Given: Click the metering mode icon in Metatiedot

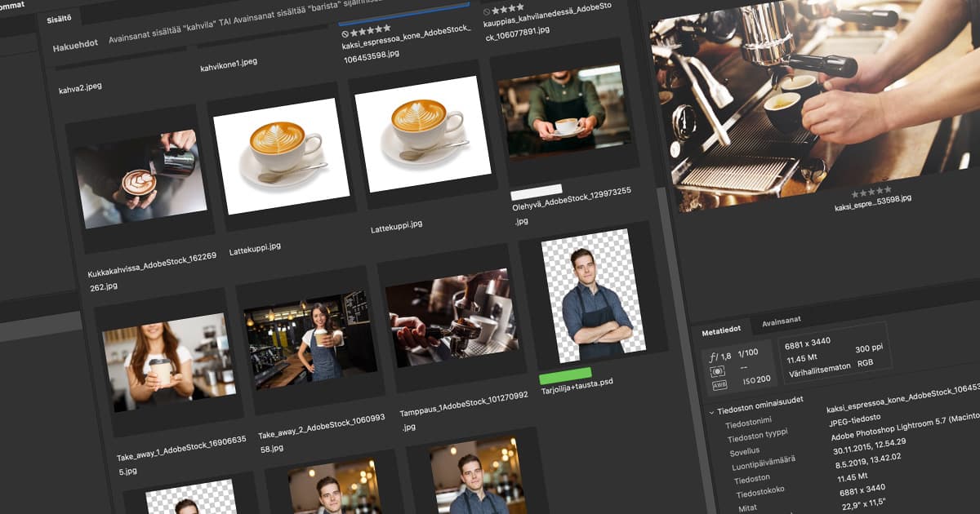Looking at the screenshot, I should pyautogui.click(x=719, y=370).
